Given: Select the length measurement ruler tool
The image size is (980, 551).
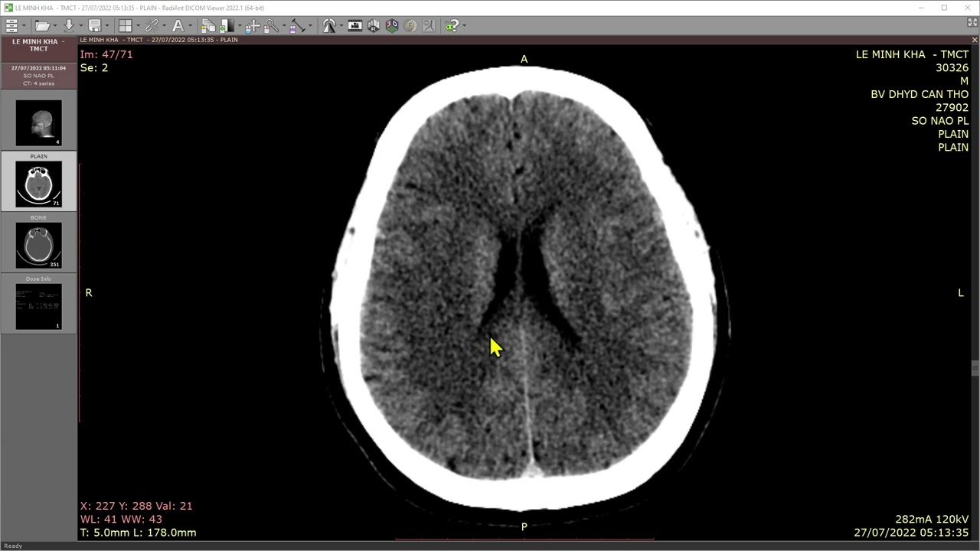Looking at the screenshot, I should 297,25.
